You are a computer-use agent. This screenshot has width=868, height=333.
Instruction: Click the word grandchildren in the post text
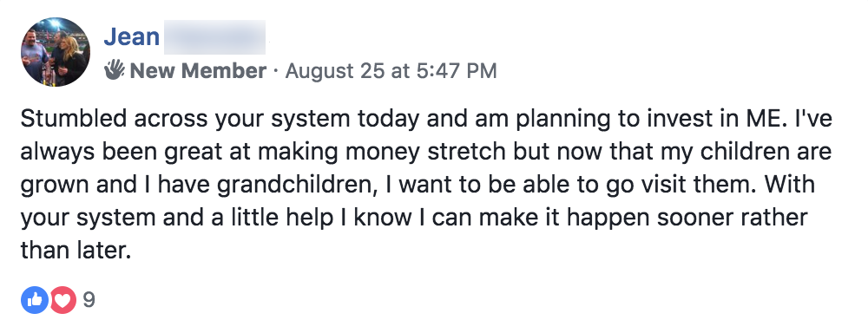click(x=294, y=186)
